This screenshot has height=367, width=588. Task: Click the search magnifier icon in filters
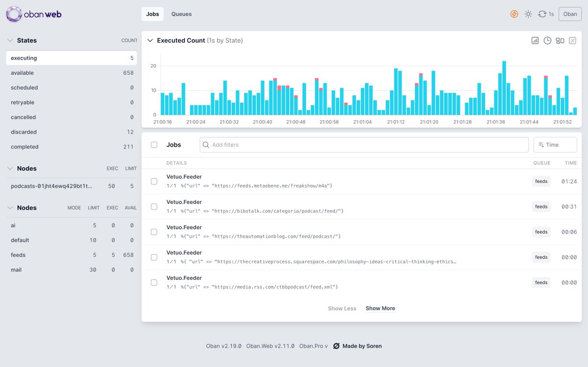pos(206,145)
